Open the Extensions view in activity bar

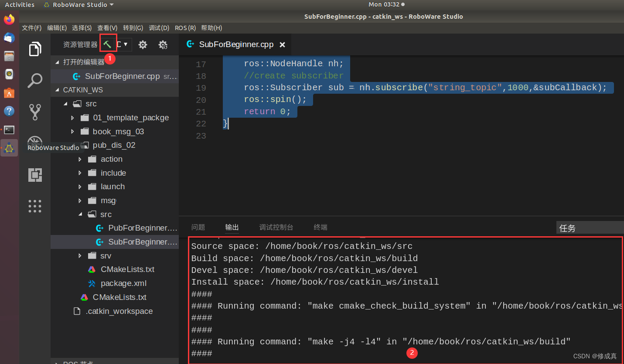coord(35,175)
